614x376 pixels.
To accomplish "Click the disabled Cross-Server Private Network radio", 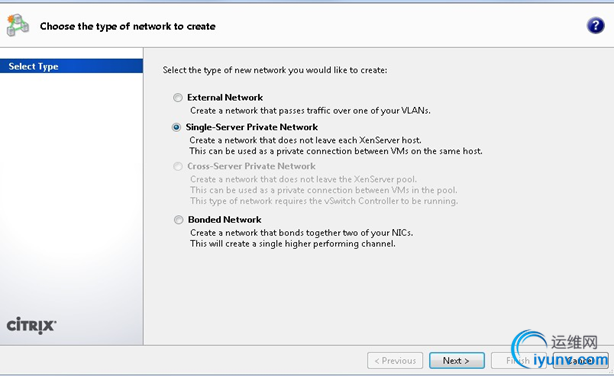I will click(178, 166).
